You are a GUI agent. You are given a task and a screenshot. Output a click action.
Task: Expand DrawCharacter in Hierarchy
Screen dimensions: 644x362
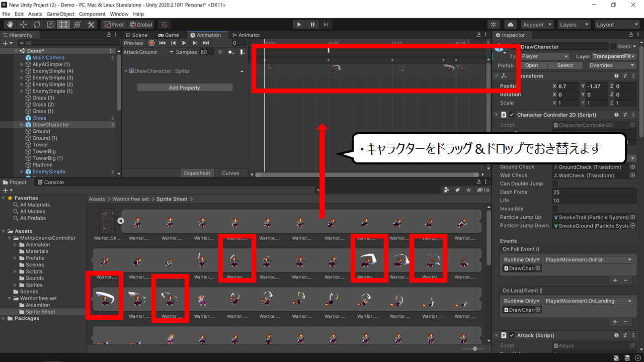[22, 125]
